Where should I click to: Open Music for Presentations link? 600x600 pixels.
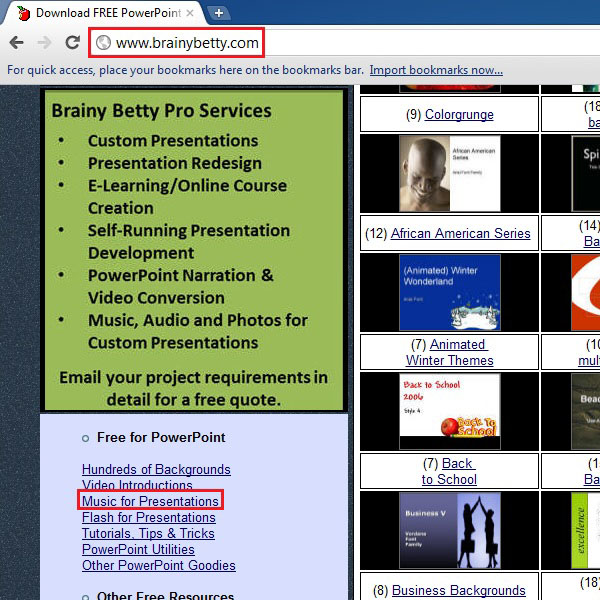[150, 501]
